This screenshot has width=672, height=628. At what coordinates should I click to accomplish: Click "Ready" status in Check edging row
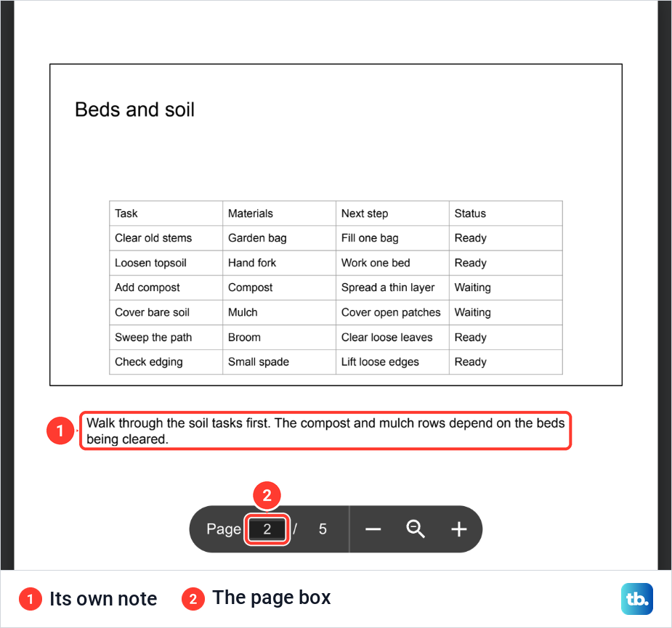tap(506, 362)
